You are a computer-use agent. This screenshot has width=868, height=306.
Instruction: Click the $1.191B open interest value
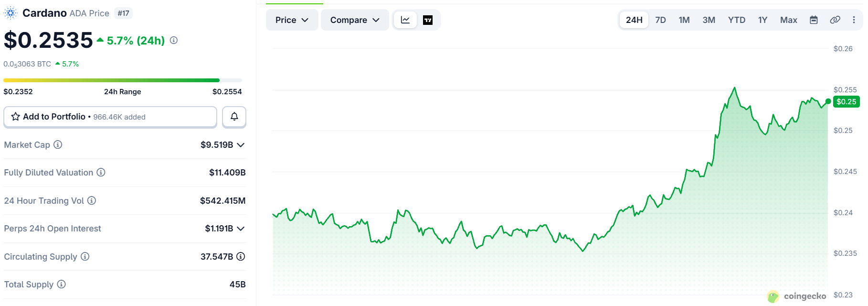tap(219, 229)
